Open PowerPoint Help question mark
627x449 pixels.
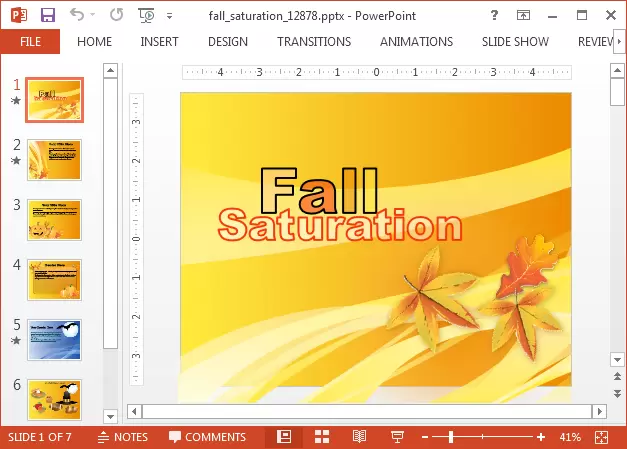coord(495,16)
